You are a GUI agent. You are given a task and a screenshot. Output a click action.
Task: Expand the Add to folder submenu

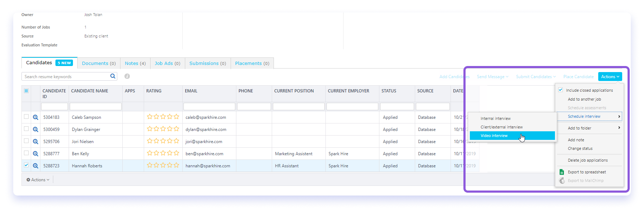(x=590, y=128)
